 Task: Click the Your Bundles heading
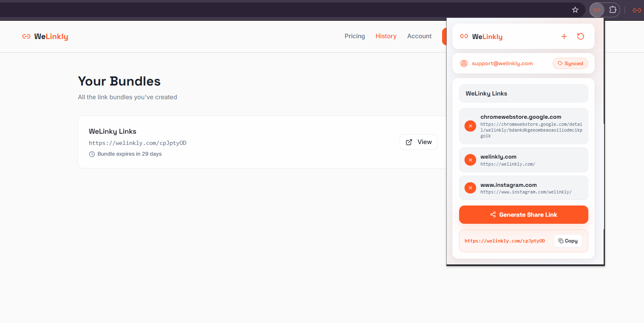coord(119,81)
